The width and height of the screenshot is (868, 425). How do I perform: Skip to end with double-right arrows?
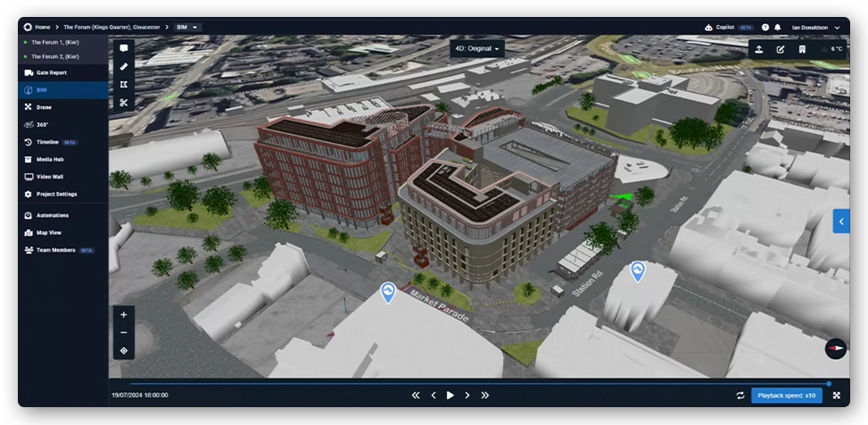(x=485, y=396)
